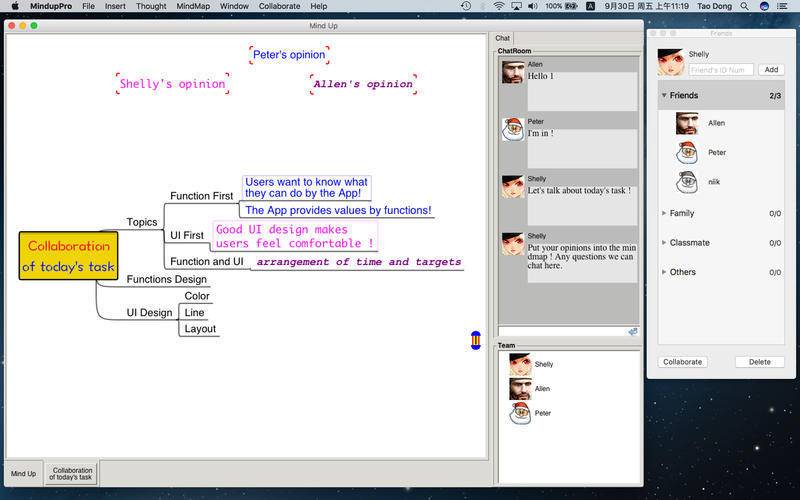Open the Window menu

[x=234, y=6]
